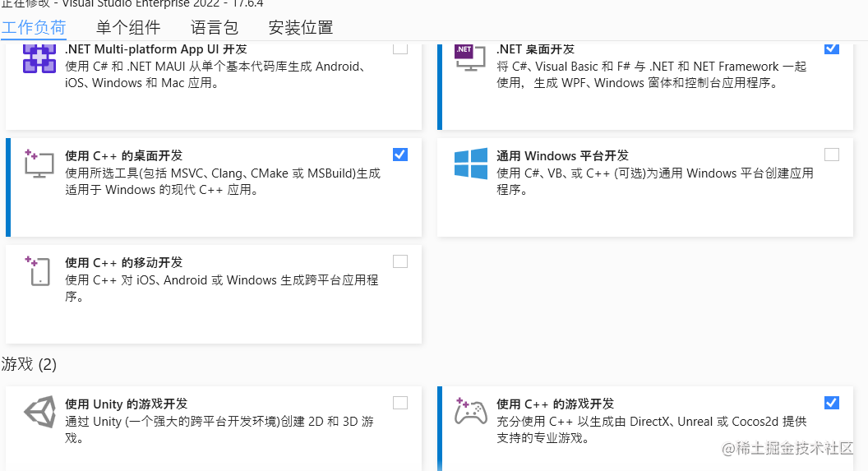Select the 通用 Windows 平台开发 title

(562, 155)
